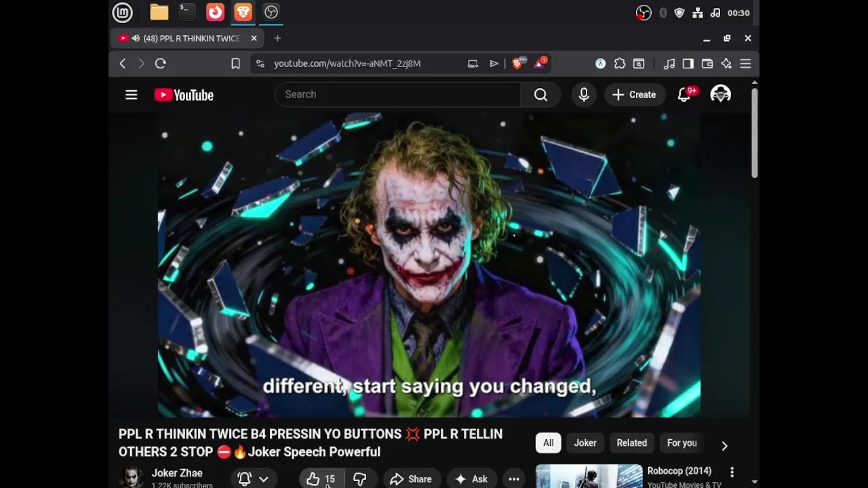
Task: Click the Joker video player
Action: pos(429,264)
